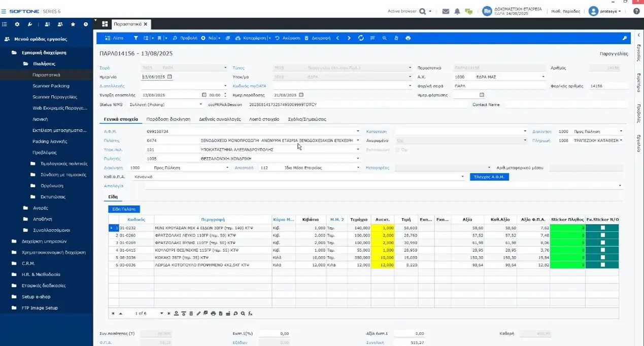Toggle Εκ.Sticker checkbox for row 03-0036
The width and height of the screenshot is (644, 346).
(x=602, y=265)
